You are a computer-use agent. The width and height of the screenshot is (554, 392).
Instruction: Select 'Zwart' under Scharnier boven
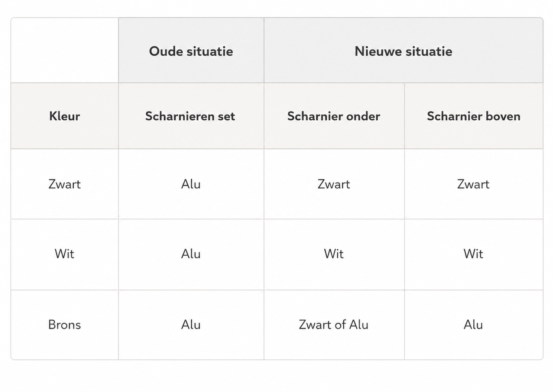474,184
